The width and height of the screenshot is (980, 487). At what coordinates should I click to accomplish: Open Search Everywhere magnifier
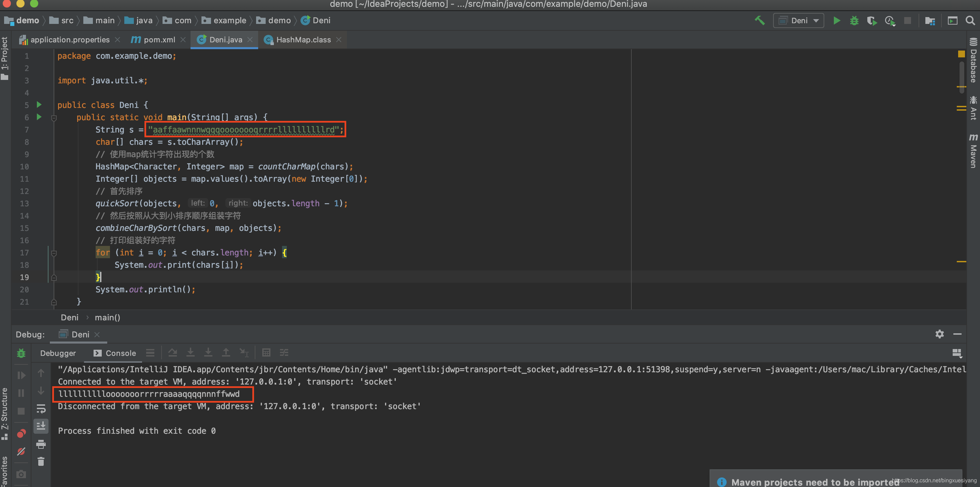coord(970,20)
